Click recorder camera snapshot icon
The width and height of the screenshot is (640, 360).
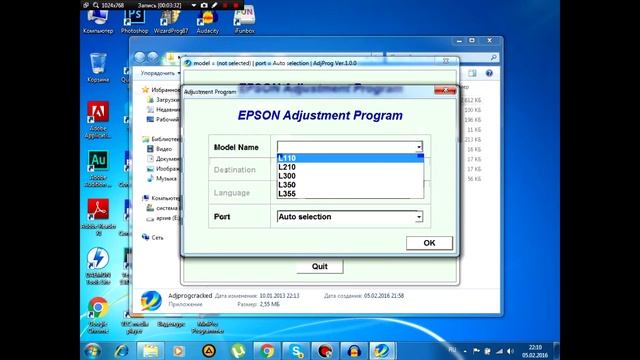[x=204, y=5]
